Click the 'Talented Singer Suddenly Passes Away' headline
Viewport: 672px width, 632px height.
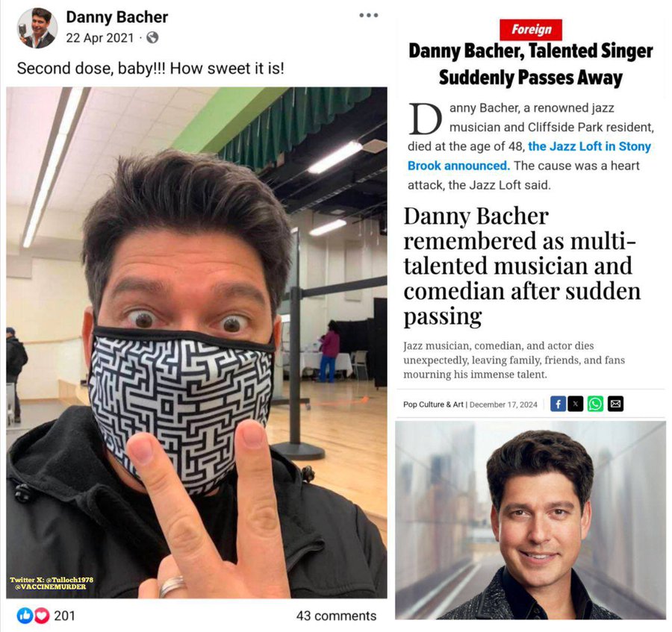click(531, 64)
